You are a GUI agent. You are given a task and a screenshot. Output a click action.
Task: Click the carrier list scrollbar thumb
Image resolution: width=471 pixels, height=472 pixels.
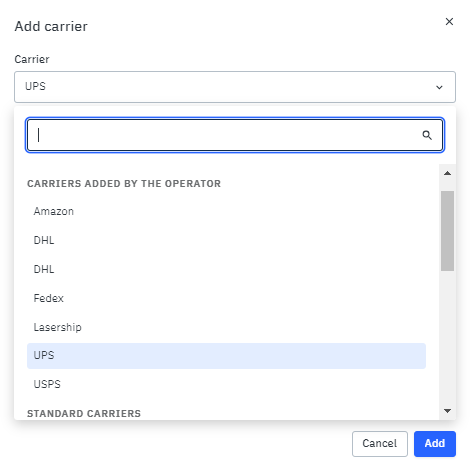(447, 231)
